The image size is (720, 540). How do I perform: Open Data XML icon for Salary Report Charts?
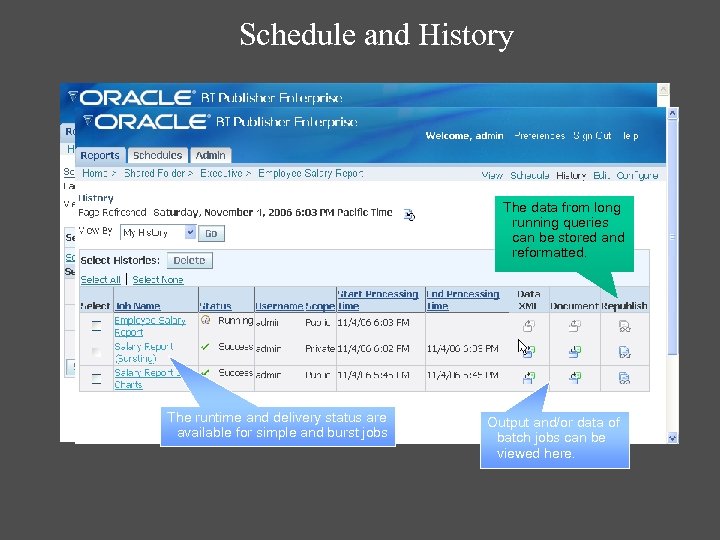(529, 378)
